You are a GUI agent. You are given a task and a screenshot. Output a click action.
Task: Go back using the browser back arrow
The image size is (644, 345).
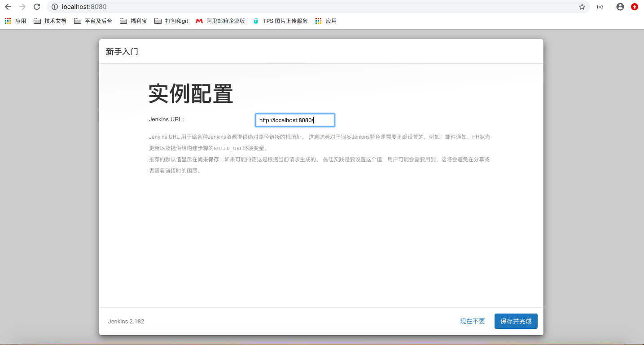point(8,7)
